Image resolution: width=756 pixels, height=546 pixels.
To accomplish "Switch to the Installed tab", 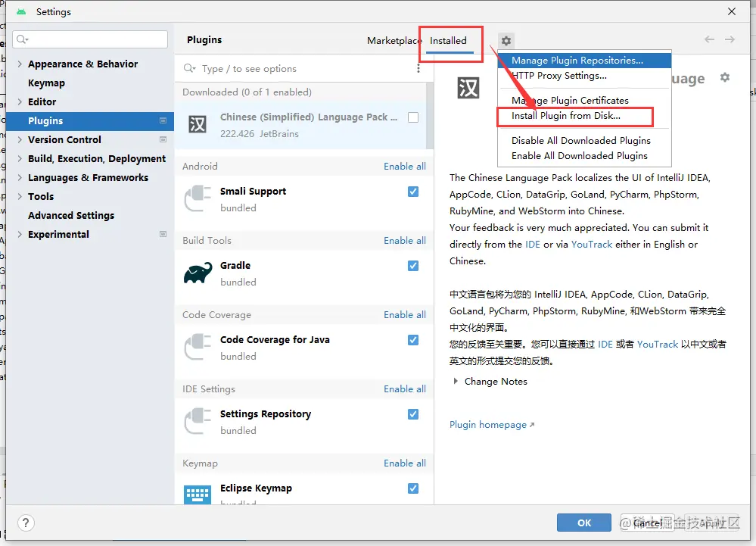I will [449, 41].
